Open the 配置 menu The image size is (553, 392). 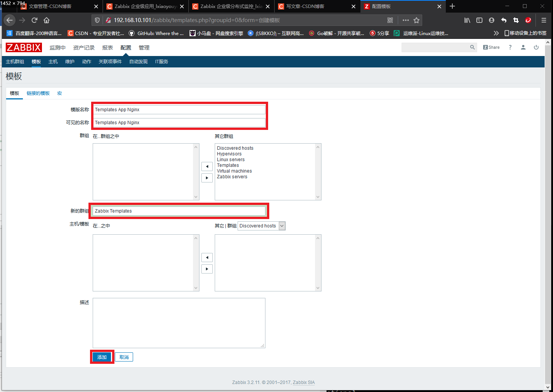(126, 48)
